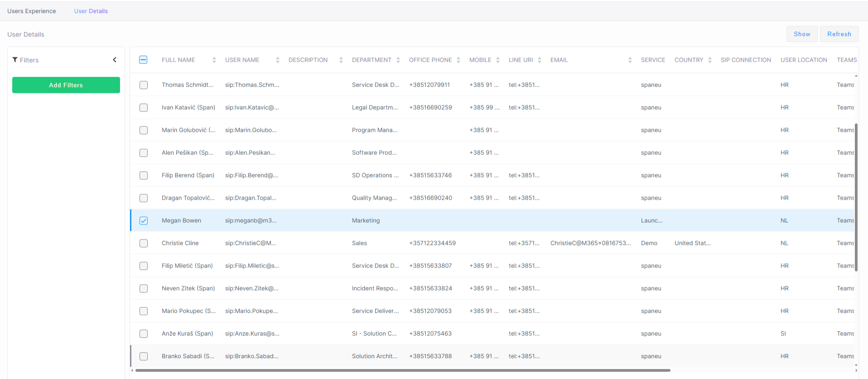Toggle the select-all header checkbox

coord(143,60)
